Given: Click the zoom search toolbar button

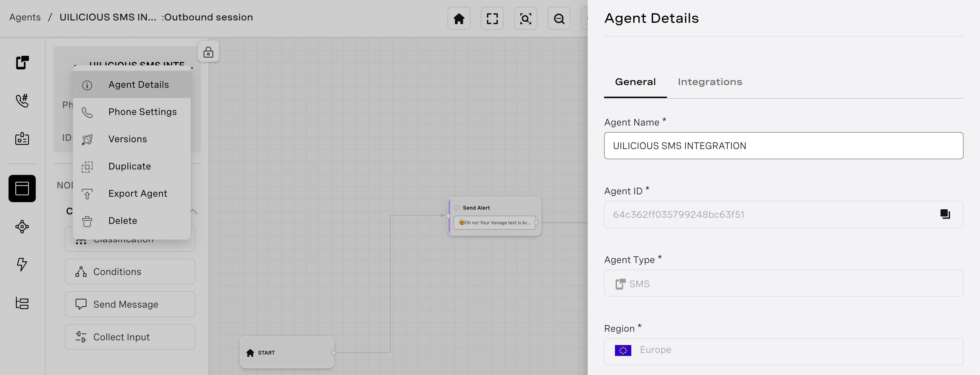Looking at the screenshot, I should 525,18.
